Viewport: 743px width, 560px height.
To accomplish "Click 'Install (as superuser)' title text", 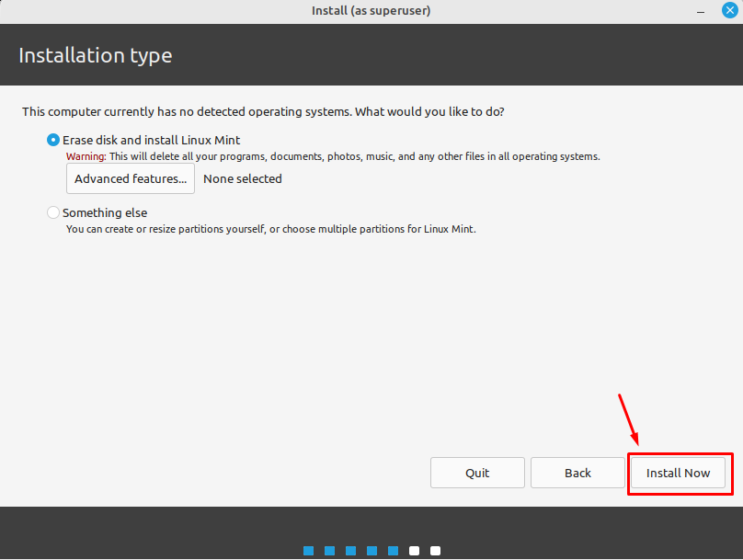I will 371,10.
